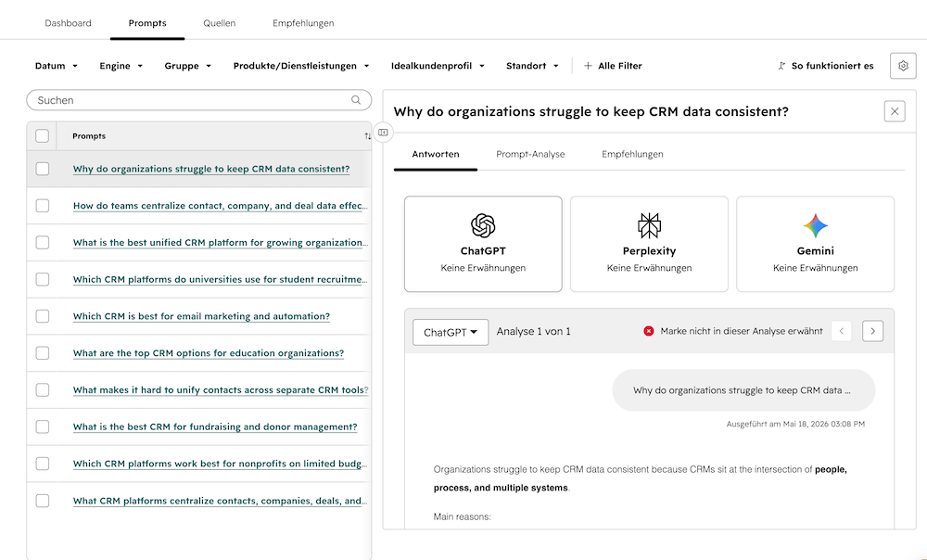Click the plus icon for Alle Filter
Screen dimensions: 927x560
click(588, 66)
